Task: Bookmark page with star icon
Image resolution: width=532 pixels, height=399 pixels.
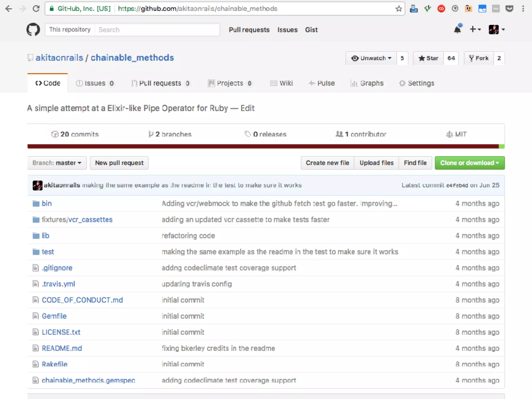Action: tap(398, 9)
